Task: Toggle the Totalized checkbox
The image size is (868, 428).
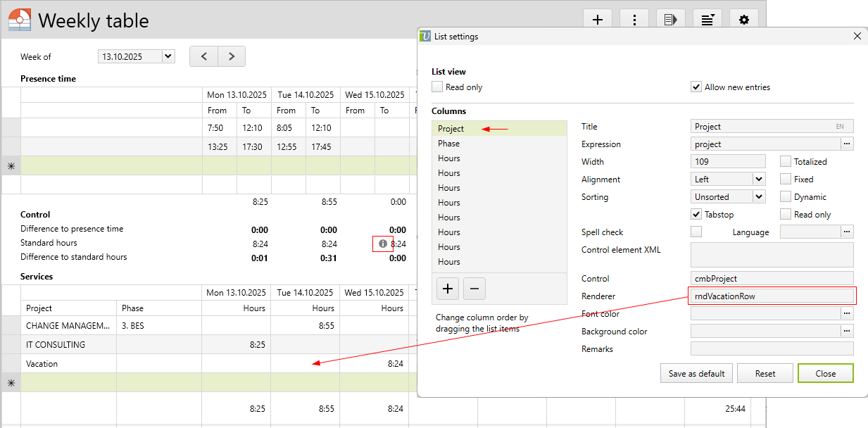Action: click(786, 162)
